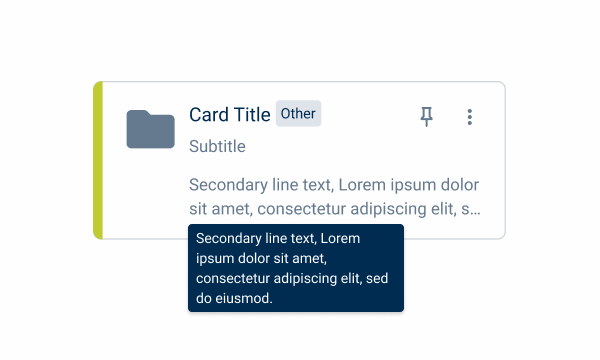Click card text line "Secondary line text, Lorem ipsum dolor"

click(334, 185)
